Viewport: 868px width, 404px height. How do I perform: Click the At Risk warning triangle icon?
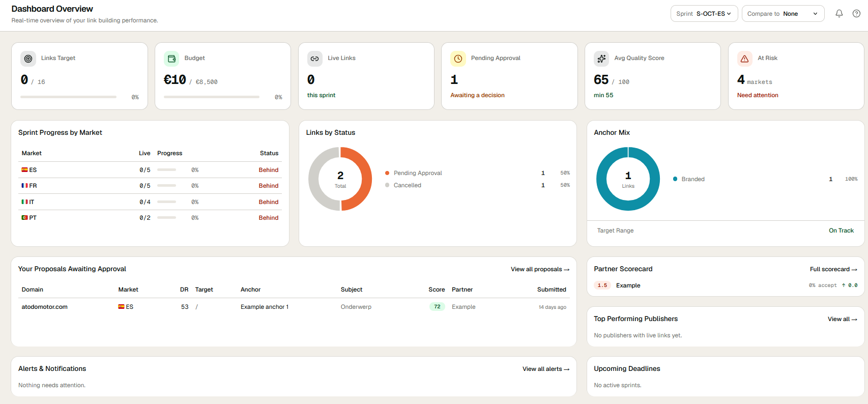tap(745, 59)
